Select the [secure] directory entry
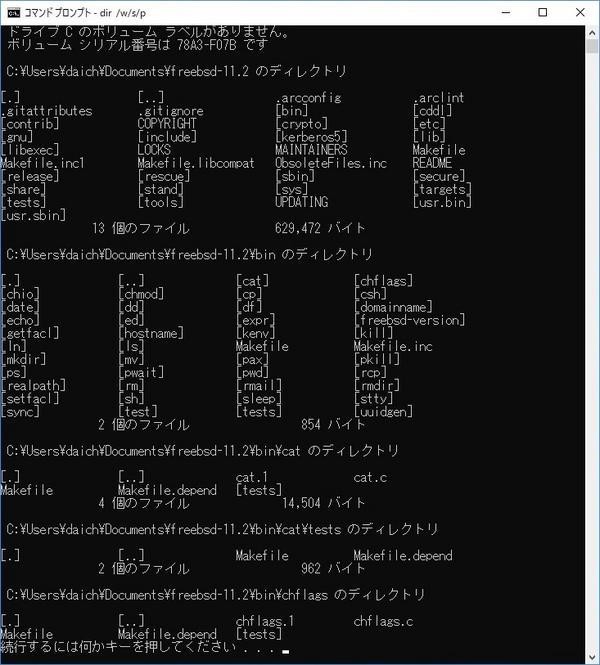Viewport: 600px width, 665px height. [439, 176]
